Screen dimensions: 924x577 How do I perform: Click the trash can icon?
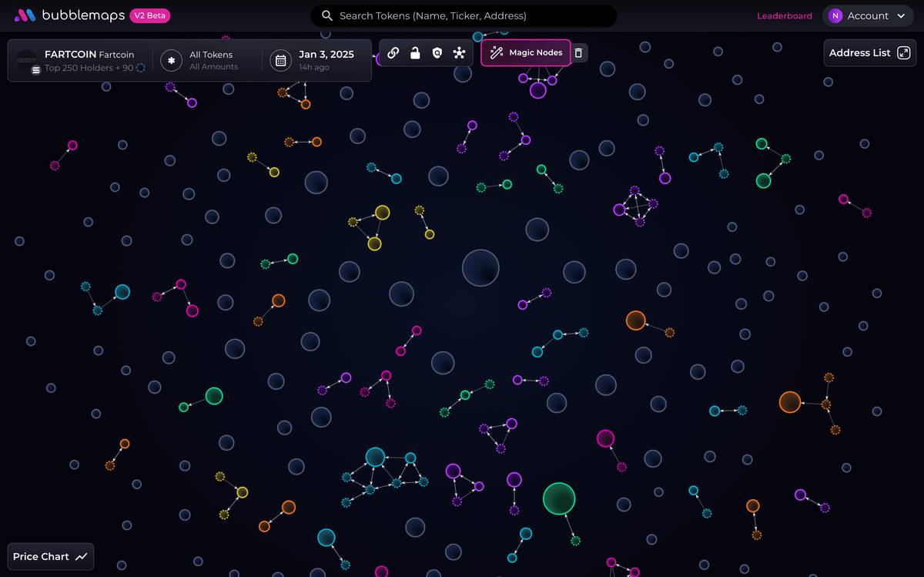point(579,53)
